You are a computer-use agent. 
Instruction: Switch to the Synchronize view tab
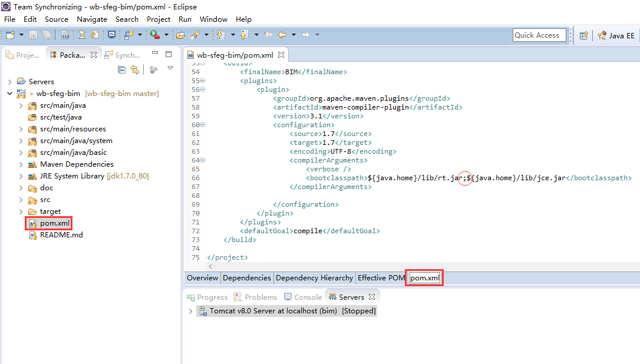pyautogui.click(x=123, y=55)
